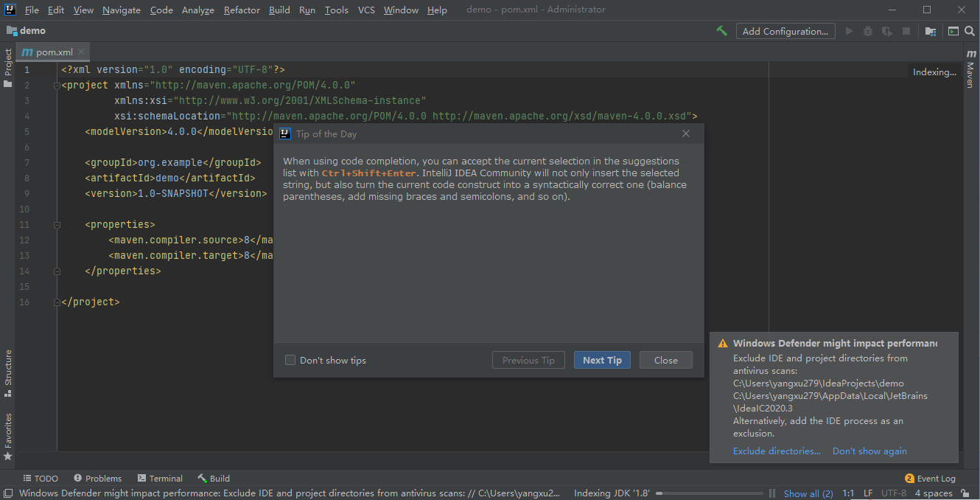
Task: Open the Structure tool window sidebar button
Action: (8, 372)
